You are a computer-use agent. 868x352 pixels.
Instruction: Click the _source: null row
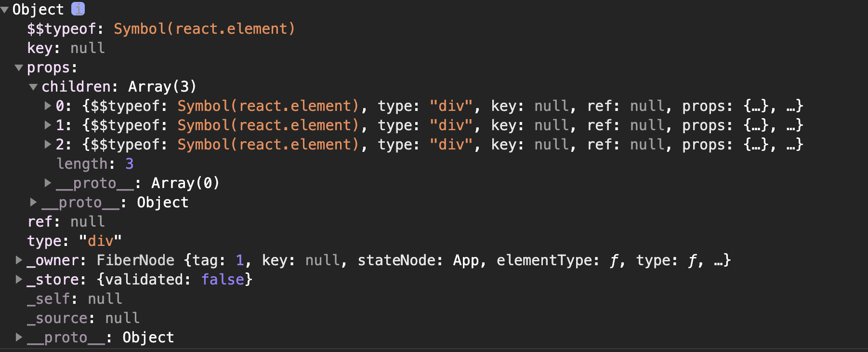coord(83,318)
